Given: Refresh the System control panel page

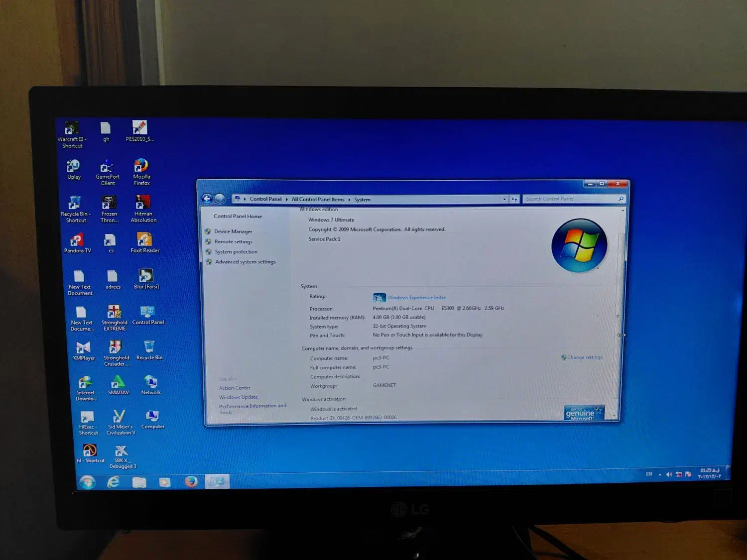Looking at the screenshot, I should coord(514,199).
